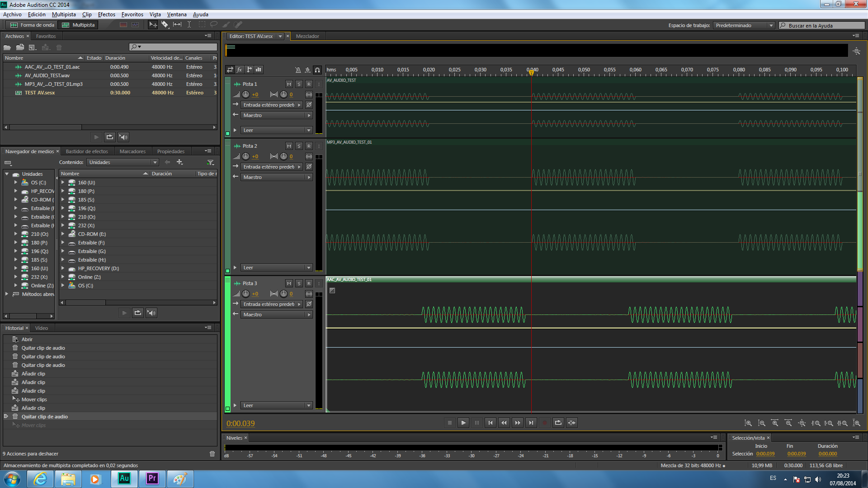868x488 pixels.
Task: Toggle Loop Playback button in transport
Action: (558, 423)
